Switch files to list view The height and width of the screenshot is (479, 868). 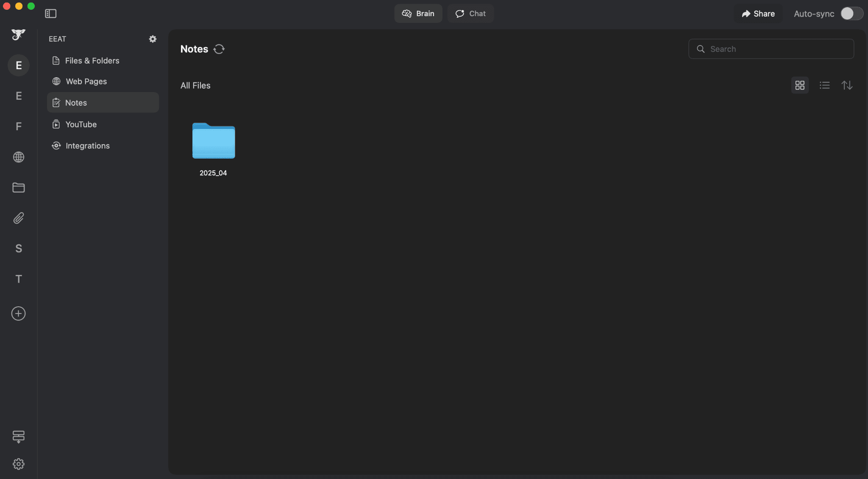pos(823,85)
